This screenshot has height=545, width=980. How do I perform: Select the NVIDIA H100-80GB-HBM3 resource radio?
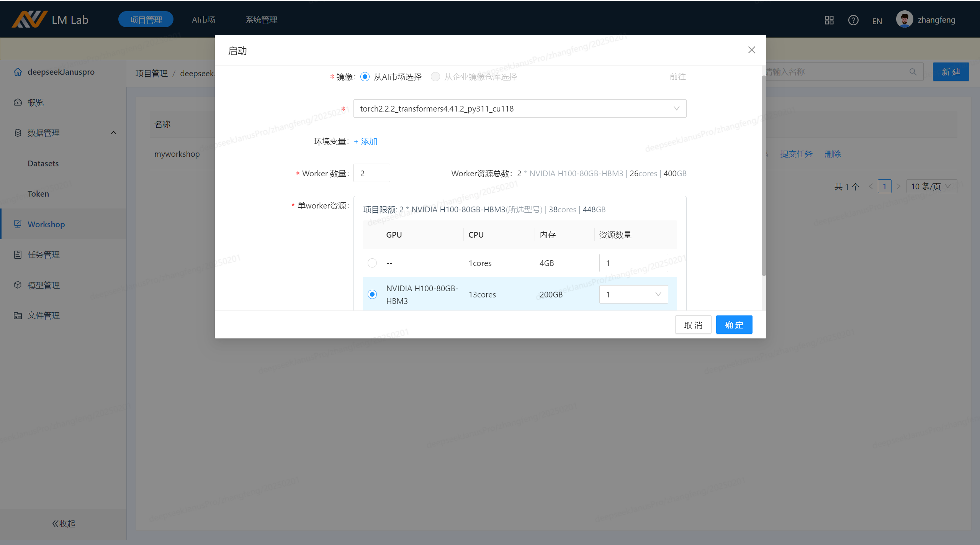point(372,294)
